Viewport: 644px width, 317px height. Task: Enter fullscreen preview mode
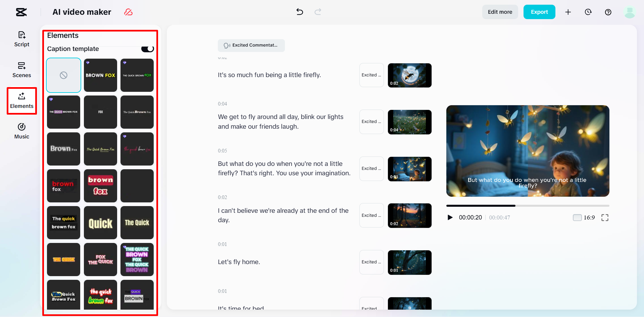pyautogui.click(x=605, y=217)
